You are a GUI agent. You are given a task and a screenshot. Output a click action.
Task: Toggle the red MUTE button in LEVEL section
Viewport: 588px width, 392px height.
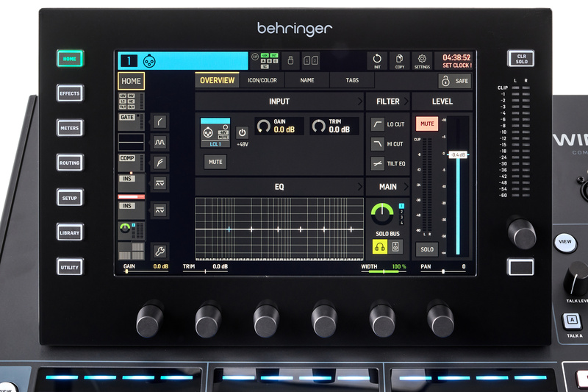[427, 124]
